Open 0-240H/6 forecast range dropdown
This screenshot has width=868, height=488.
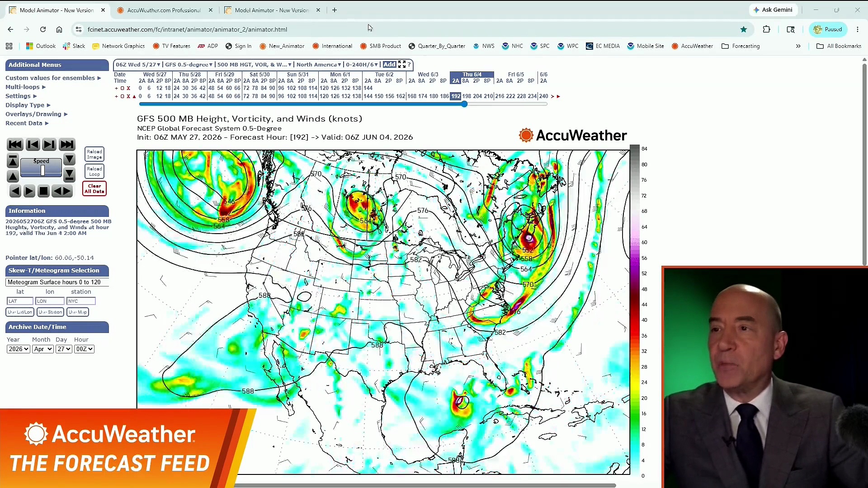[362, 65]
